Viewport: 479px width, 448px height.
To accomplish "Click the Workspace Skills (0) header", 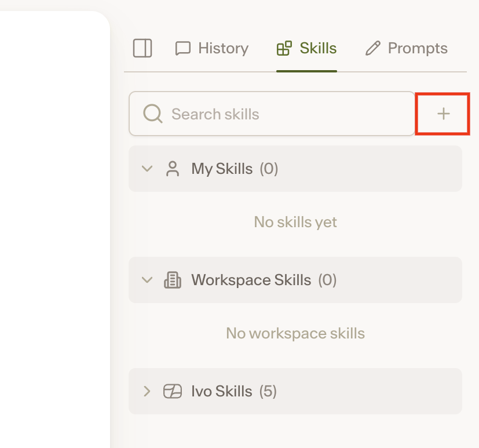I will point(295,280).
